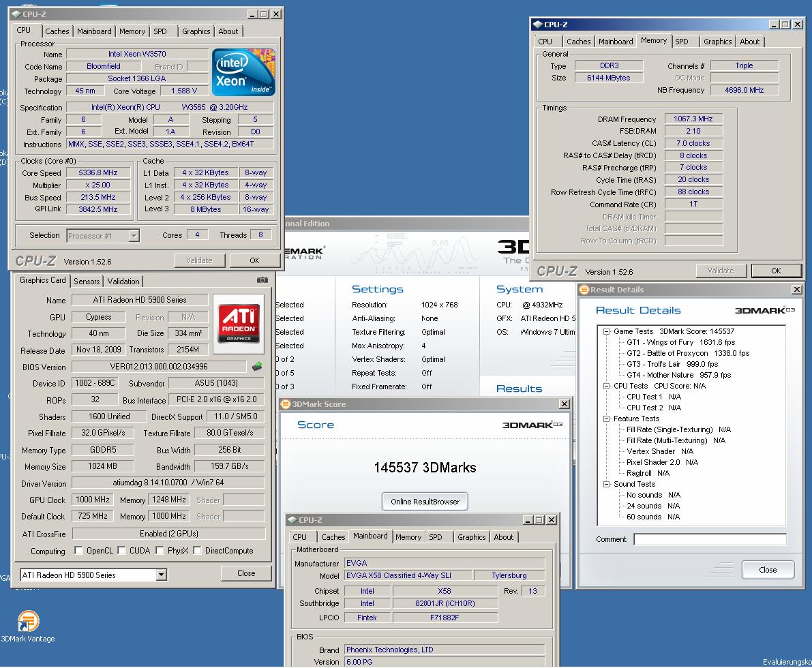812x668 pixels.
Task: Select the Ragtroll tree row
Action: point(648,473)
